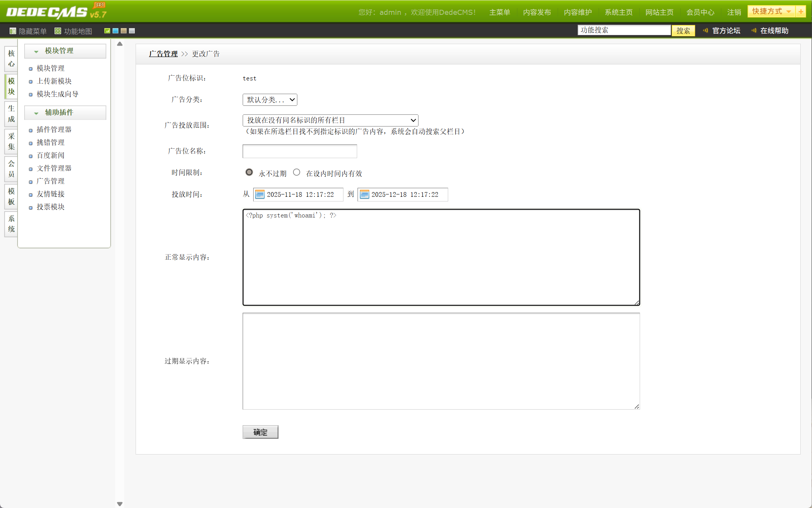The image size is (812, 508).
Task: Select 在设内时间内有效 radio option
Action: point(297,172)
